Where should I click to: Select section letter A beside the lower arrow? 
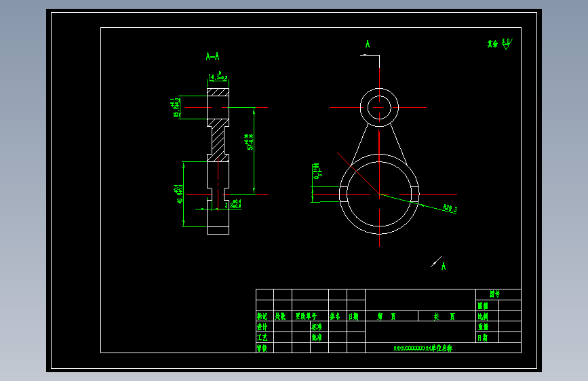pyautogui.click(x=444, y=266)
